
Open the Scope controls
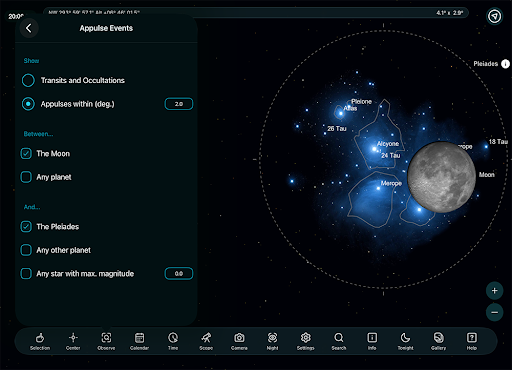[206, 341]
